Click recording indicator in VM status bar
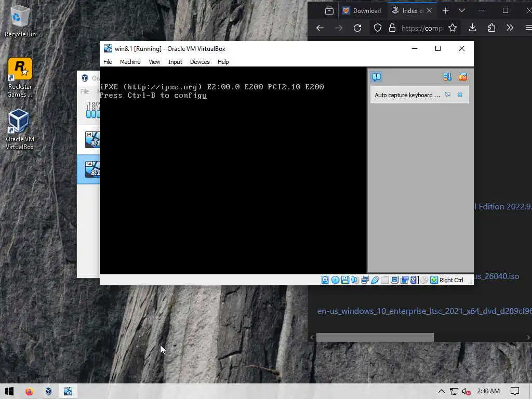The width and height of the screenshot is (532, 399). tap(404, 280)
